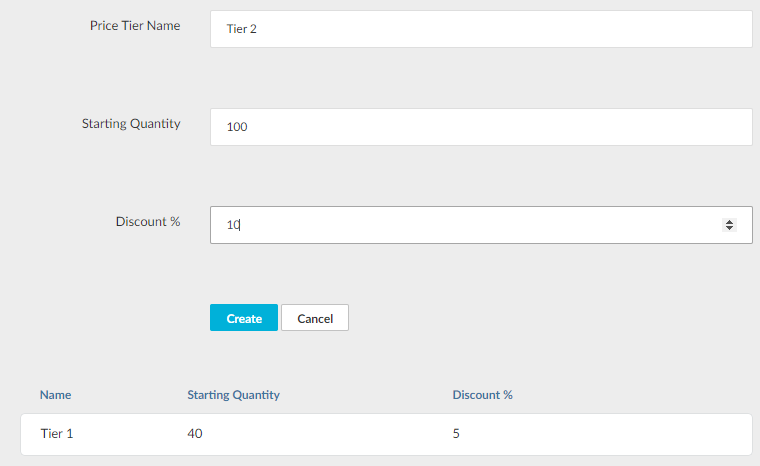Sort by the Starting Quantity column header
This screenshot has height=466, width=760.
click(233, 395)
